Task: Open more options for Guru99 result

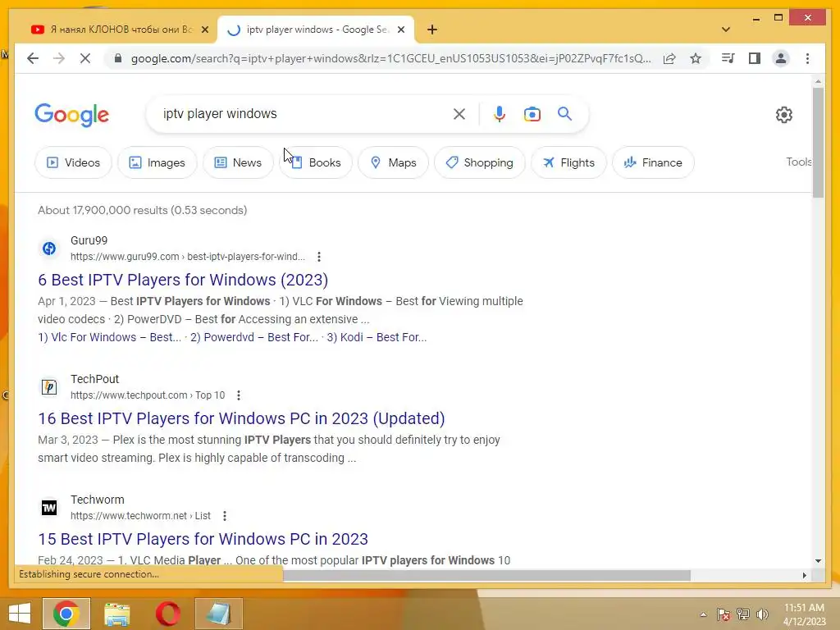Action: pos(319,257)
